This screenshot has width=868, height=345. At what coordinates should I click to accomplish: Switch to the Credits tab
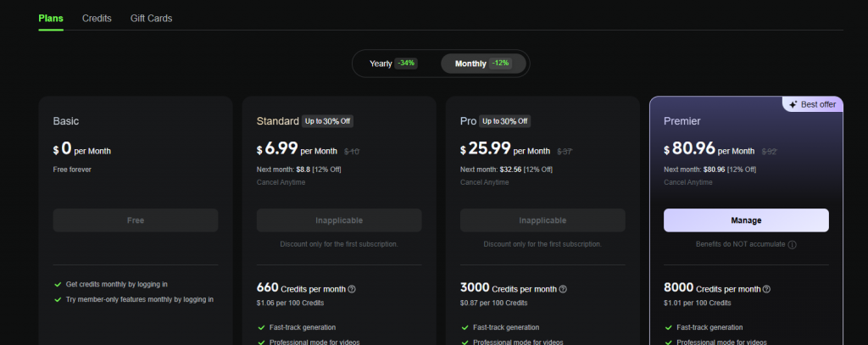(x=97, y=19)
